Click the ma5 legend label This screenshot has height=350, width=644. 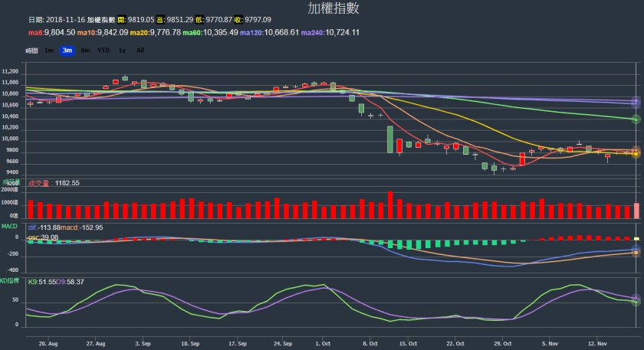[51, 32]
